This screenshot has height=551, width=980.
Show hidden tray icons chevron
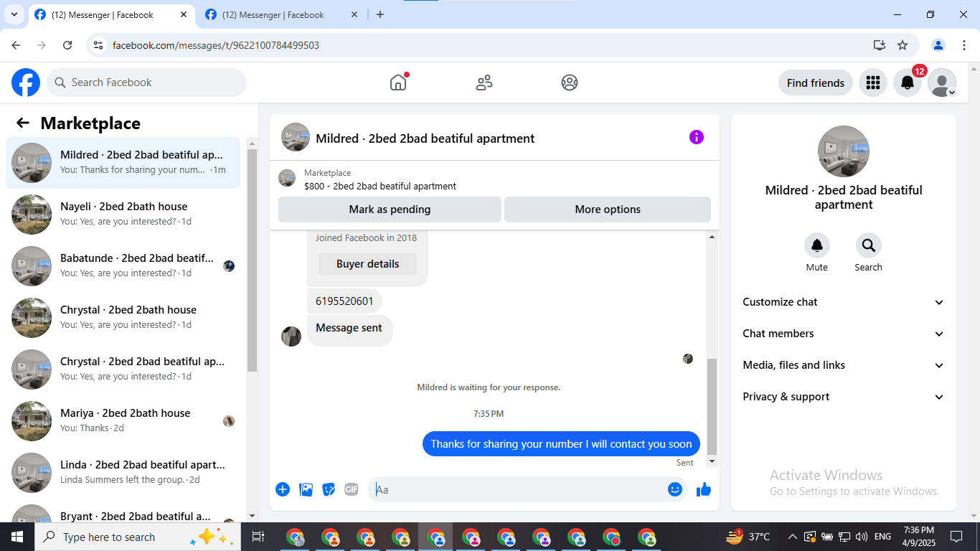coord(793,537)
